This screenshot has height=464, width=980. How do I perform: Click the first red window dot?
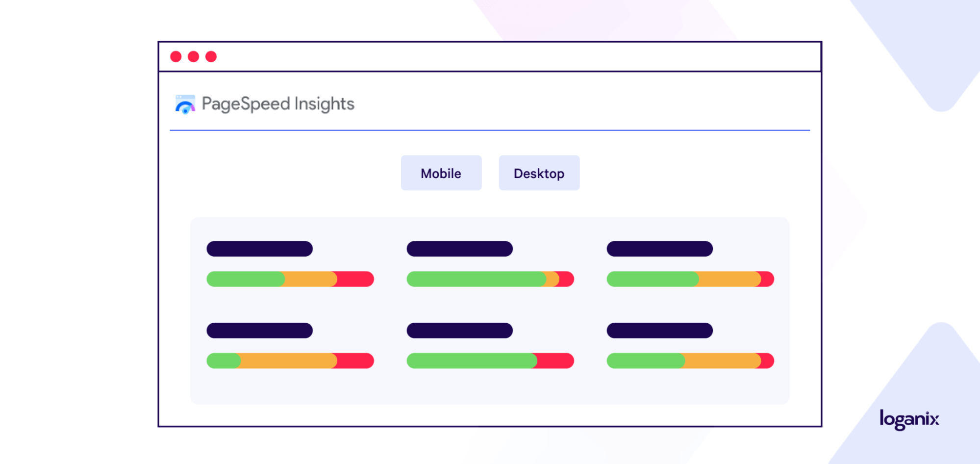click(176, 56)
